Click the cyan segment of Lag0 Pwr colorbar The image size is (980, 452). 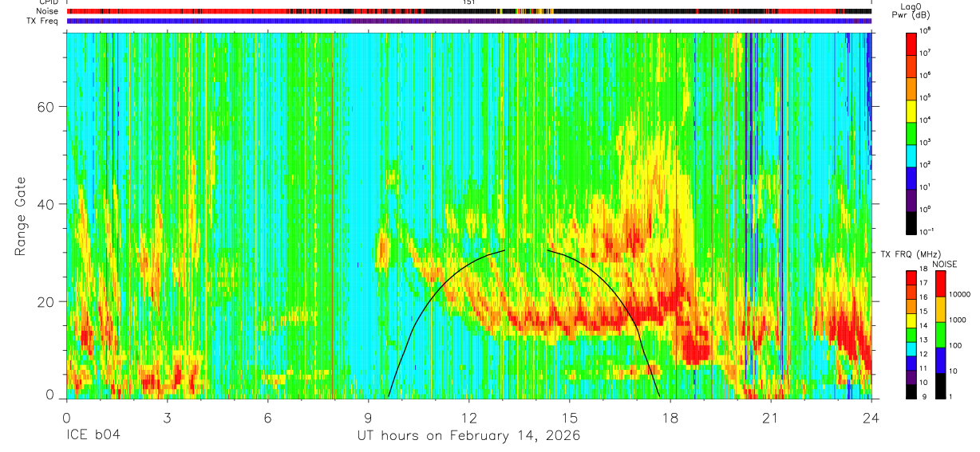(911, 157)
